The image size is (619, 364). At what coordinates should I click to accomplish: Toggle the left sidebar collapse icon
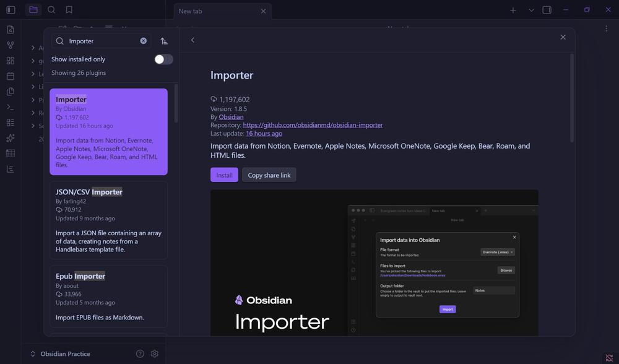(x=11, y=10)
